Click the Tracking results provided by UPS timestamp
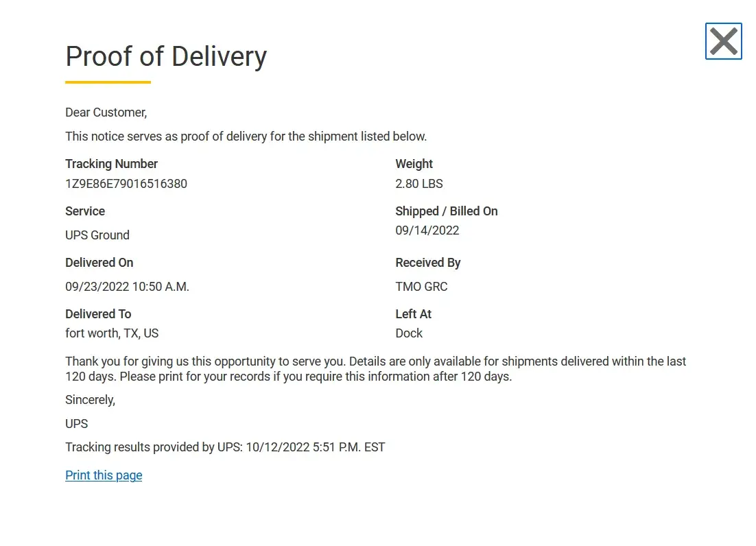Image resolution: width=756 pixels, height=546 pixels. (x=225, y=447)
